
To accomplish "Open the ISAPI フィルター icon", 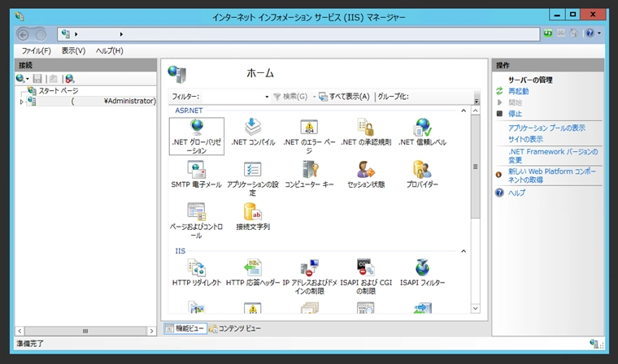I will [x=422, y=273].
